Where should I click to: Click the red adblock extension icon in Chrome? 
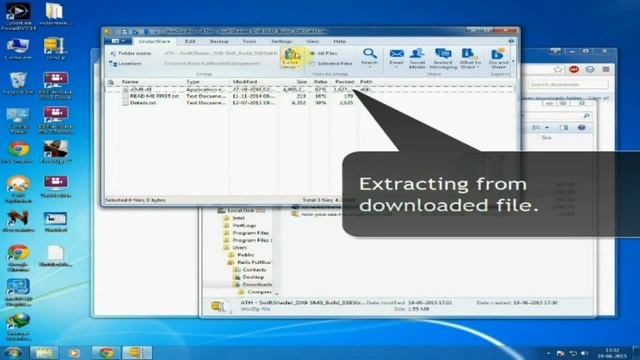click(x=573, y=69)
